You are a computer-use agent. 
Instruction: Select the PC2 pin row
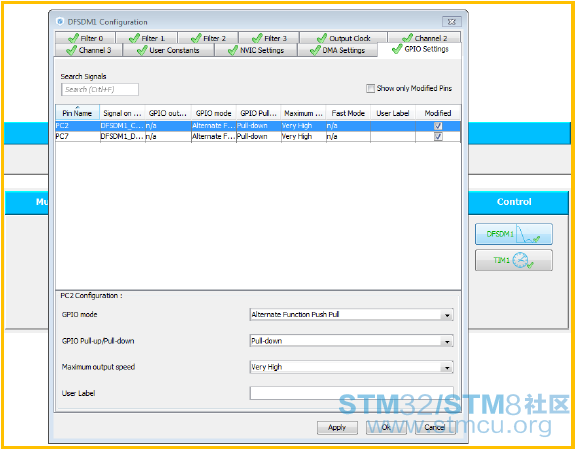coord(258,126)
